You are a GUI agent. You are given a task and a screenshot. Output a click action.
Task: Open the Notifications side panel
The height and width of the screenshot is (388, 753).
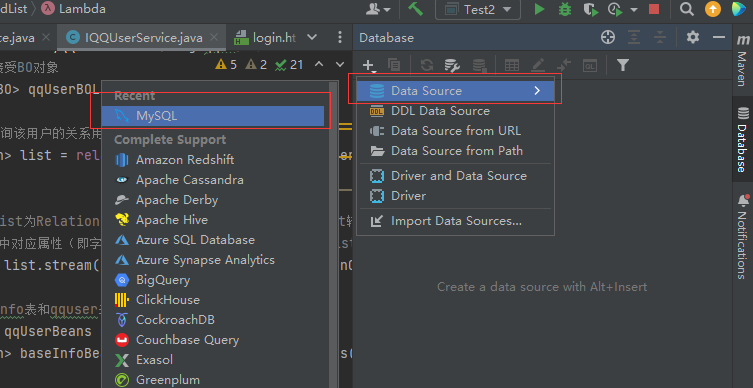pyautogui.click(x=742, y=236)
